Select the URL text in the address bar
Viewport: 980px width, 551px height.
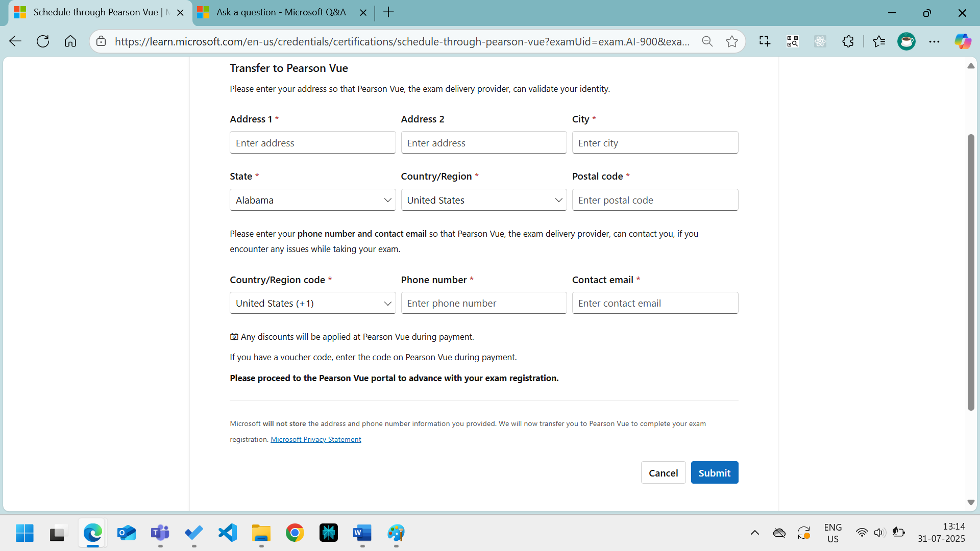click(402, 41)
